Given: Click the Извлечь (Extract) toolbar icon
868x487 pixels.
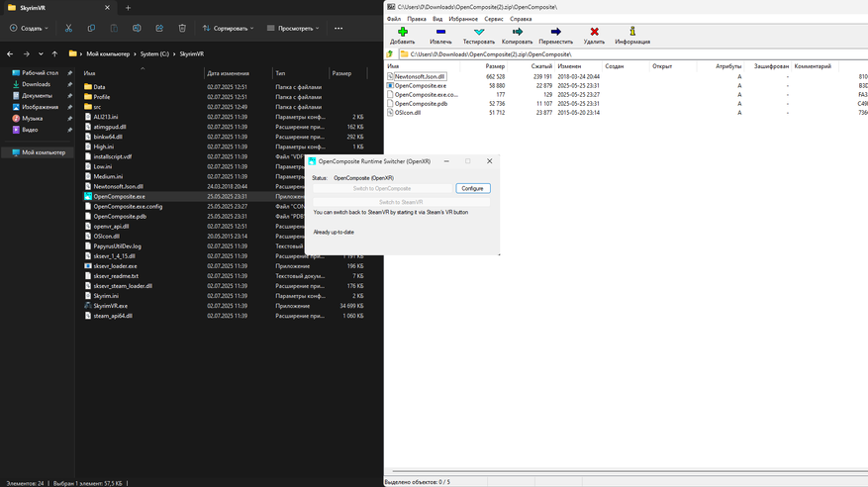Looking at the screenshot, I should tap(441, 33).
